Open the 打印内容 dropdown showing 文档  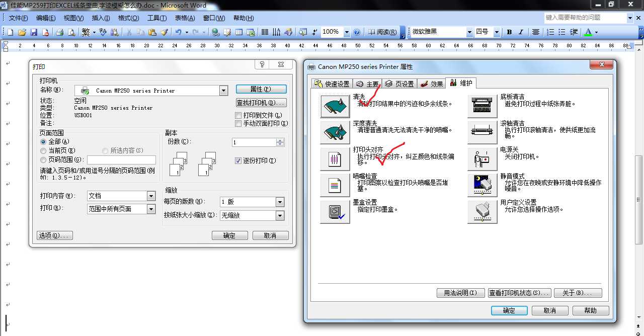coord(151,196)
